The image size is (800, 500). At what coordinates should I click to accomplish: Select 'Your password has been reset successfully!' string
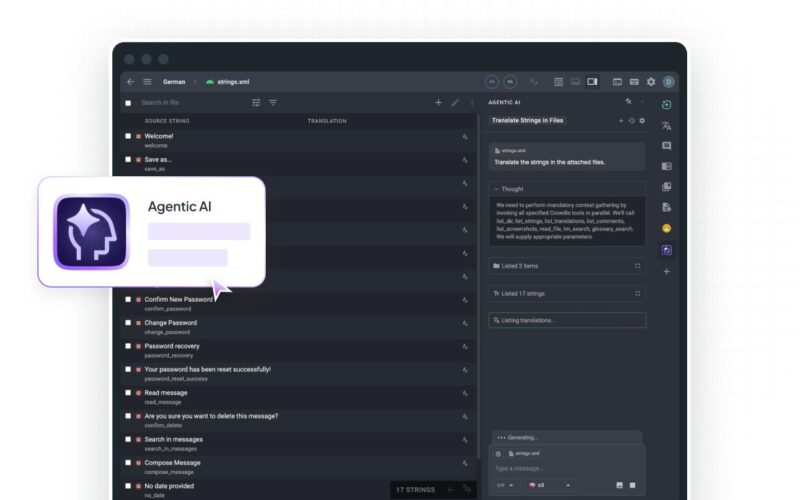click(207, 369)
